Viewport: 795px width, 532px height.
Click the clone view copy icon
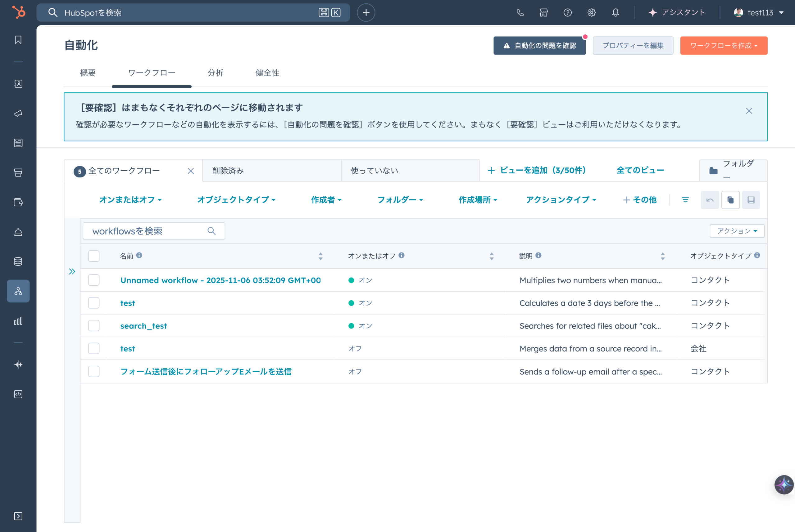[x=730, y=200]
